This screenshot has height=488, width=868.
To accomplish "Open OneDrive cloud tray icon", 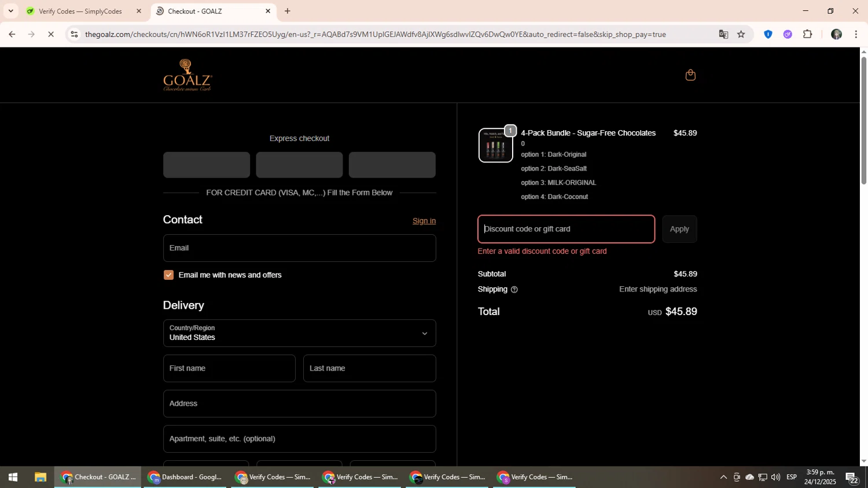I will [749, 478].
